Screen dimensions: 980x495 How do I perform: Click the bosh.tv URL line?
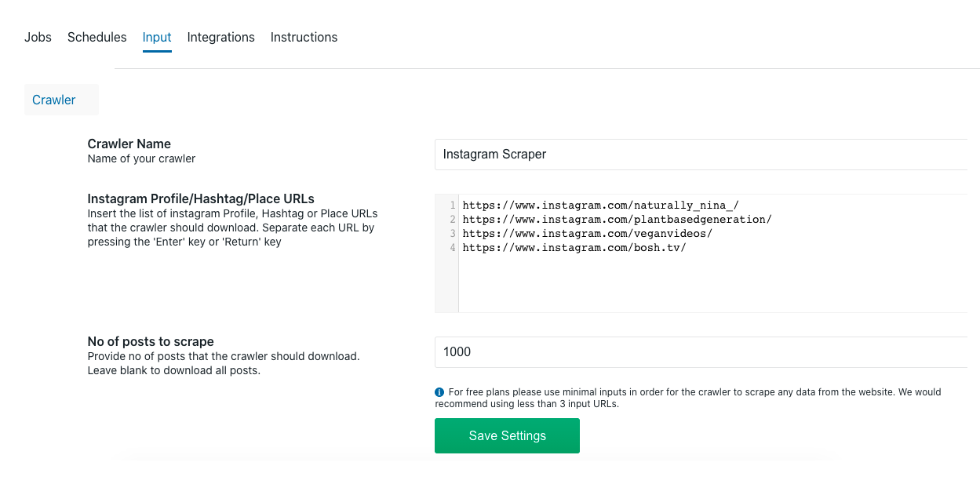coord(574,248)
